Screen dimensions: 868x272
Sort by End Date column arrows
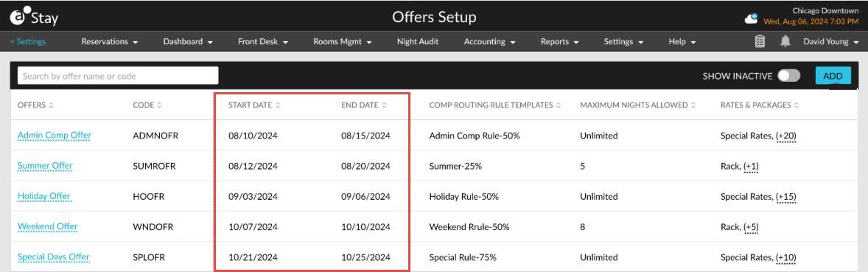point(384,105)
